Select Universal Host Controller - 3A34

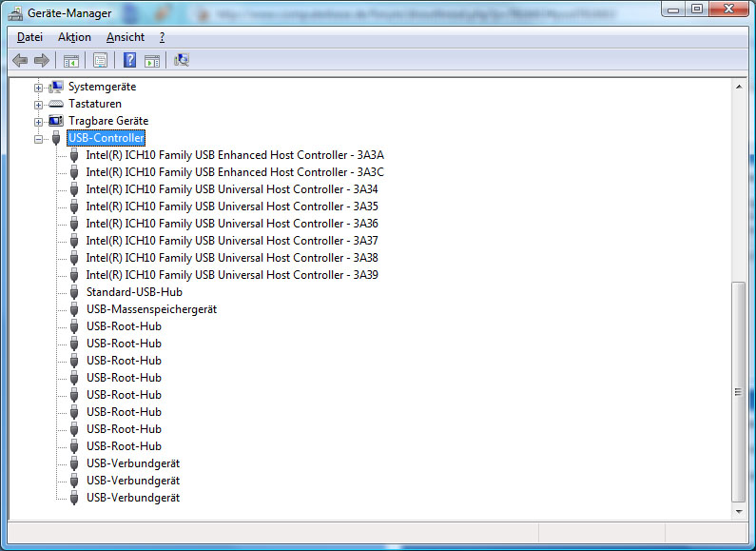[x=232, y=189]
